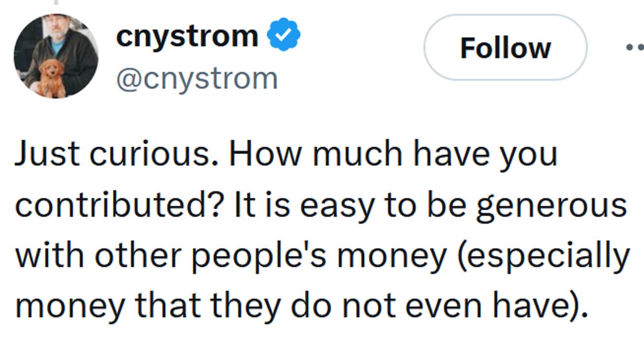This screenshot has width=644, height=341.
Task: Click the words "Just curious" in the tweet
Action: click(x=117, y=154)
